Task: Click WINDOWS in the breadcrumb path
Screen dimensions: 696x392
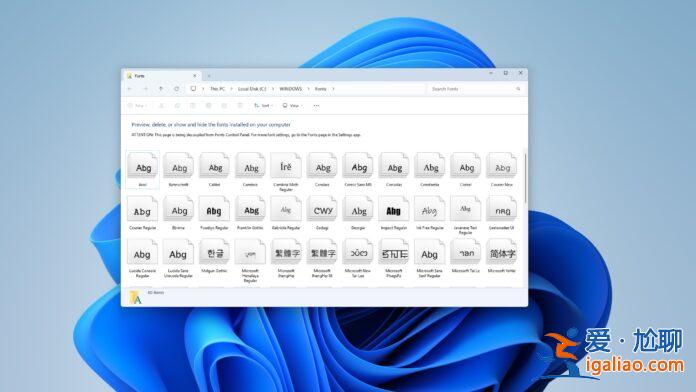Action: (291, 89)
